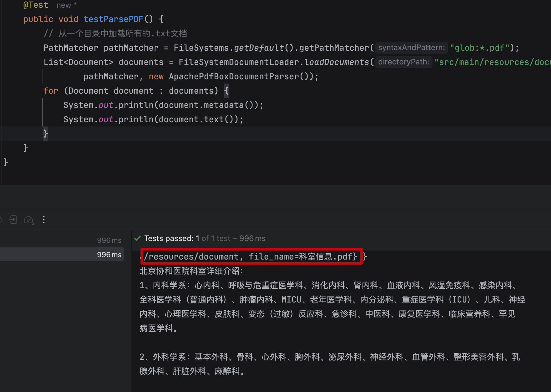Click the document.metadata() println line

(x=163, y=105)
